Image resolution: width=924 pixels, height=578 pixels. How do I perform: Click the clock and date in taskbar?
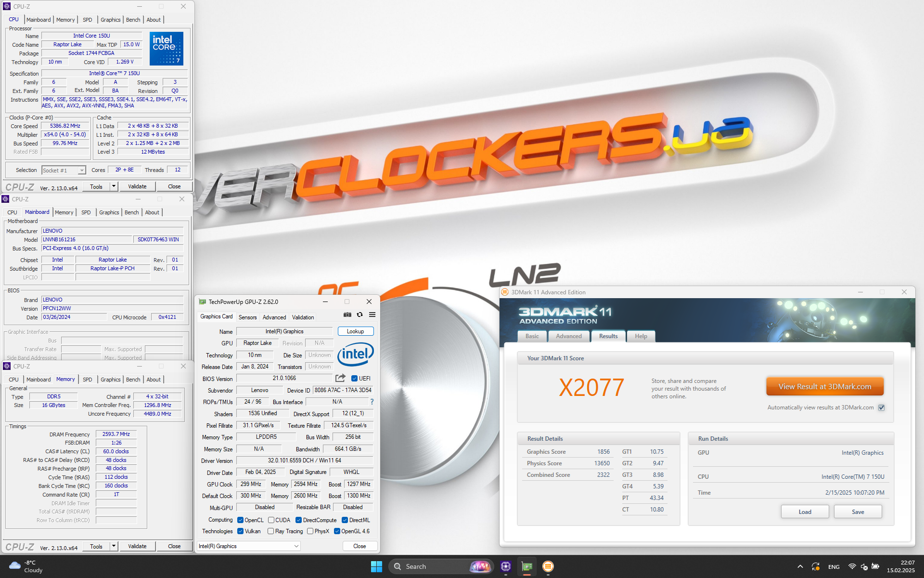click(900, 566)
